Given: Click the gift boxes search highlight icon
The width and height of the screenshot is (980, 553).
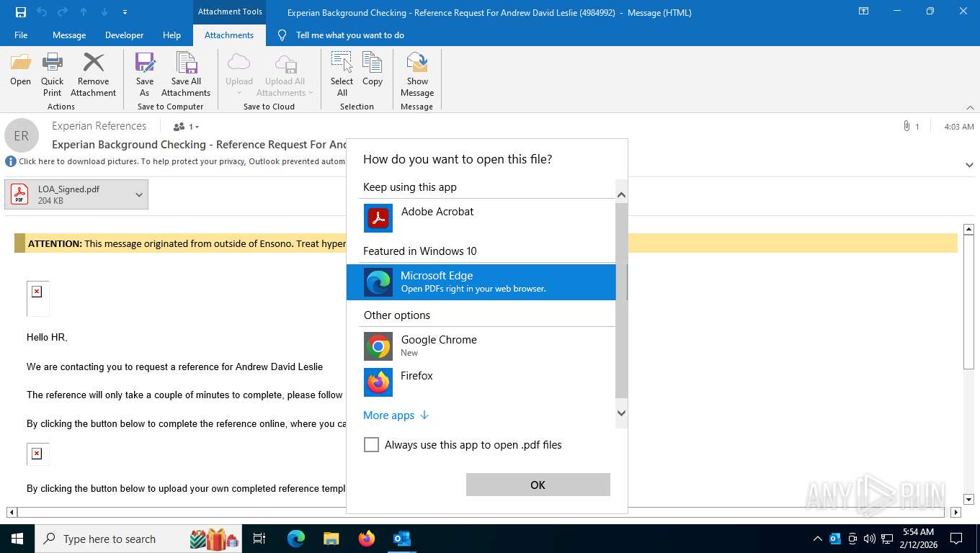Looking at the screenshot, I should tap(214, 538).
